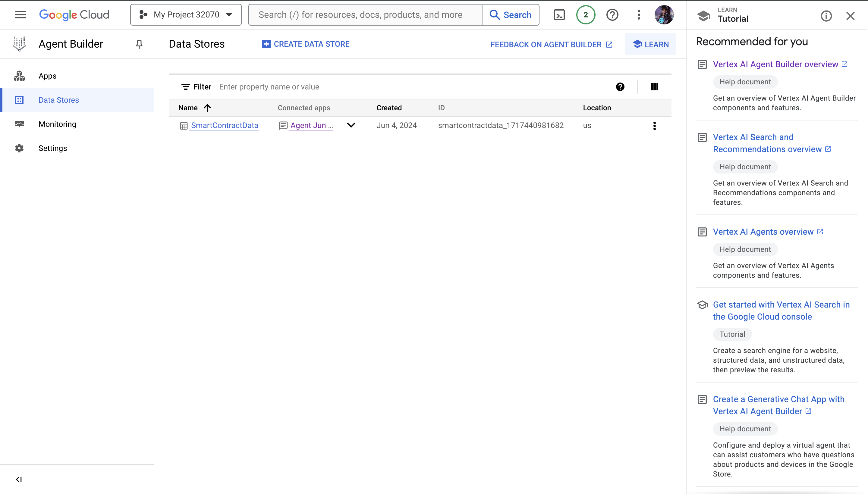Open the Cloud Shell terminal icon

click(x=559, y=15)
